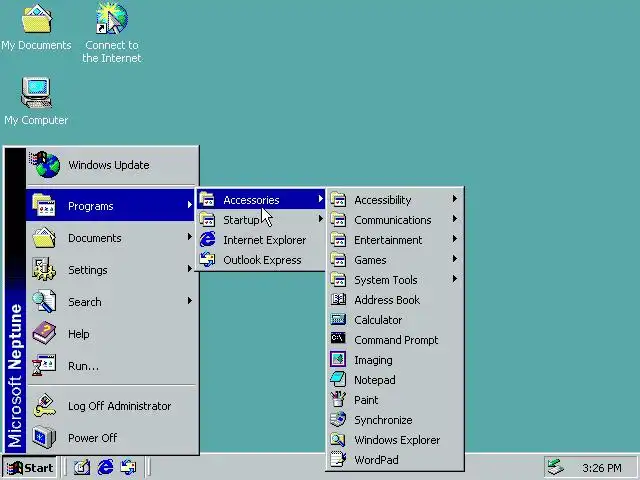Image resolution: width=640 pixels, height=480 pixels.
Task: Expand the Programs submenu arrow
Action: tap(190, 205)
